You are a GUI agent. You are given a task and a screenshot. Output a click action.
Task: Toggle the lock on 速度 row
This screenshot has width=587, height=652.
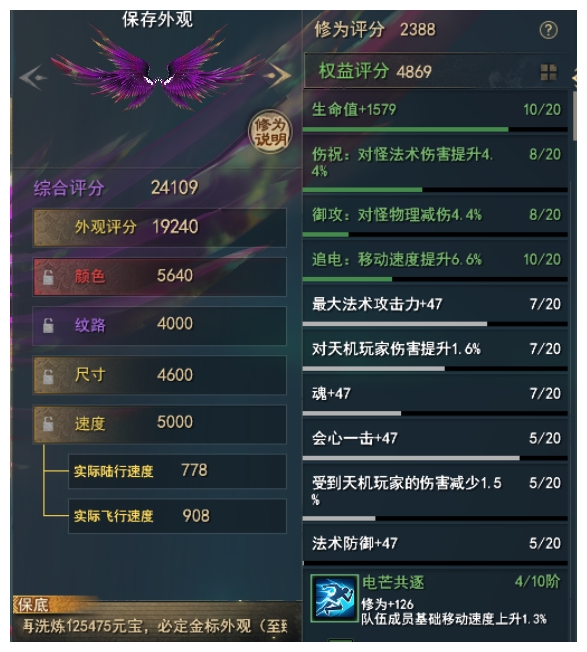pos(48,423)
